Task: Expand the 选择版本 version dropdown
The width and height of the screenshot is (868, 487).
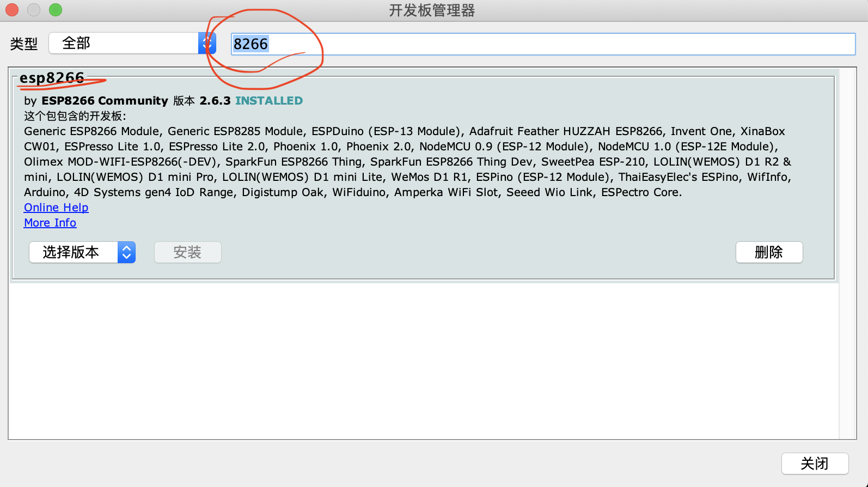Action: click(82, 252)
